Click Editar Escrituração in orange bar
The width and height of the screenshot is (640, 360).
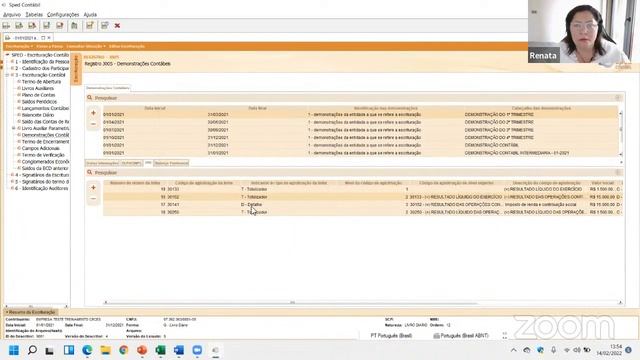pos(127,47)
